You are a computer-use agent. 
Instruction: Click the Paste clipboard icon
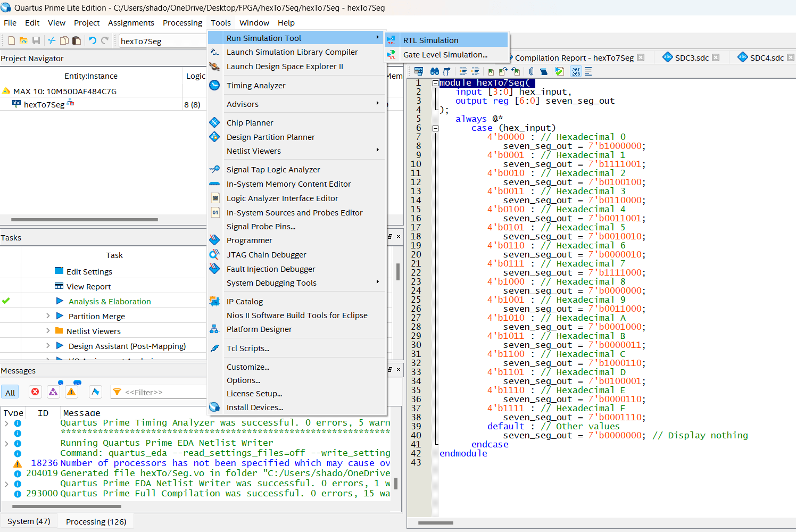click(x=77, y=40)
